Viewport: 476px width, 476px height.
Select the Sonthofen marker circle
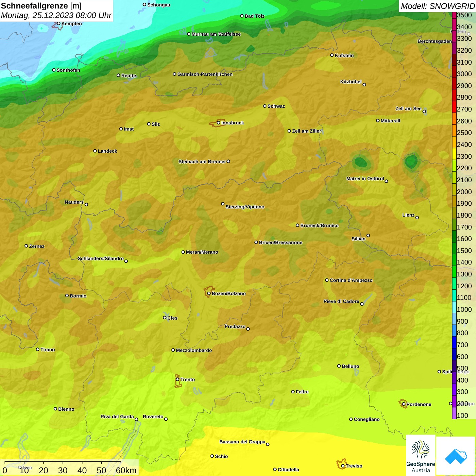(x=54, y=70)
